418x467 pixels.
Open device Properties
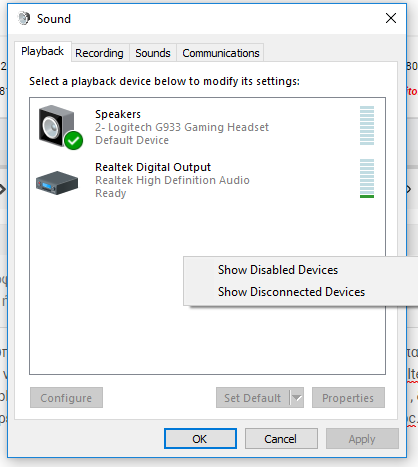pyautogui.click(x=348, y=398)
